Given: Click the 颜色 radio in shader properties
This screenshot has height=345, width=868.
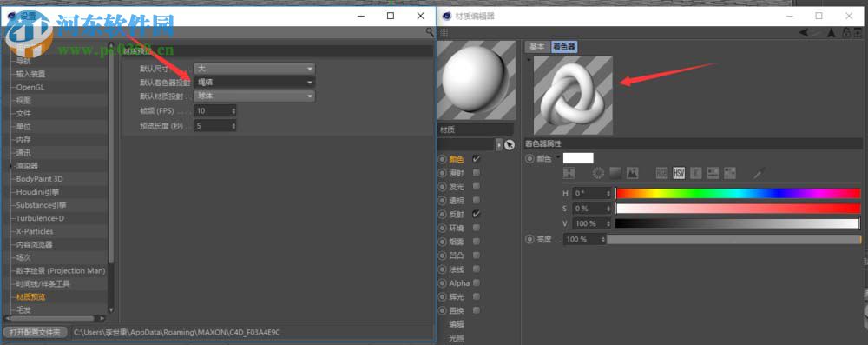Looking at the screenshot, I should pos(529,158).
